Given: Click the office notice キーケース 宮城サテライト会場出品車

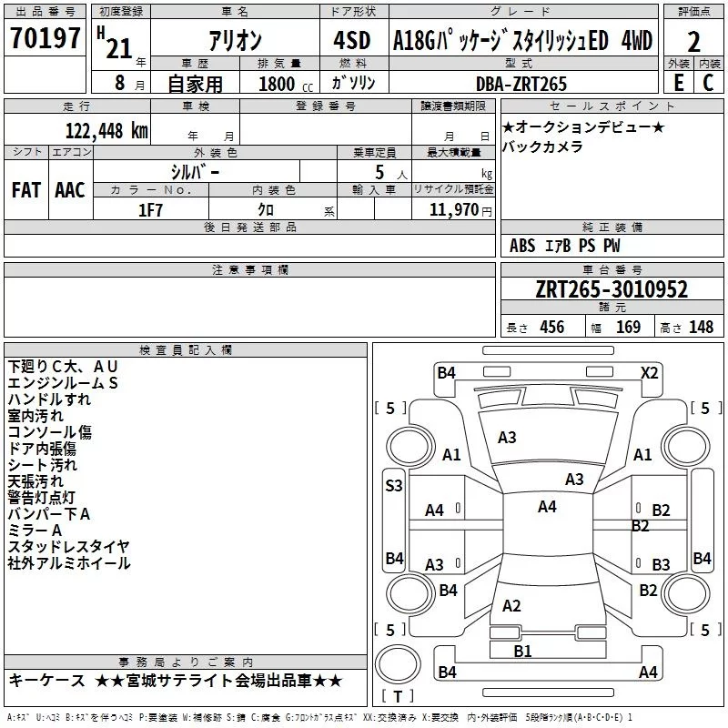Looking at the screenshot, I should [x=176, y=681].
